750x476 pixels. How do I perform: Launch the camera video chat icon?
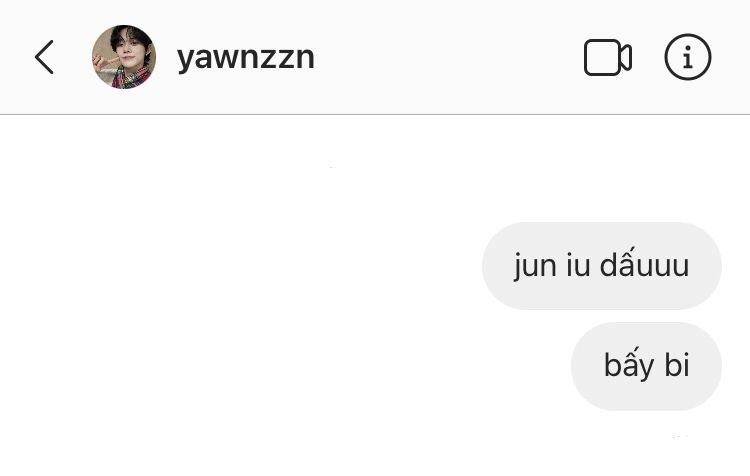607,57
